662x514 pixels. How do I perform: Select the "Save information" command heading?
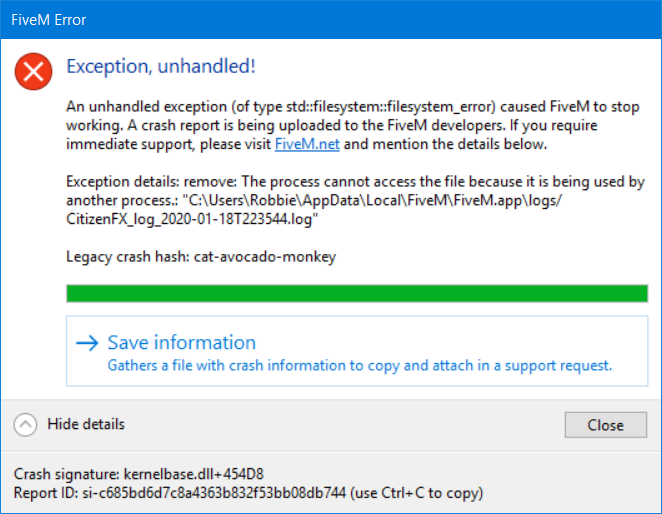coord(181,343)
